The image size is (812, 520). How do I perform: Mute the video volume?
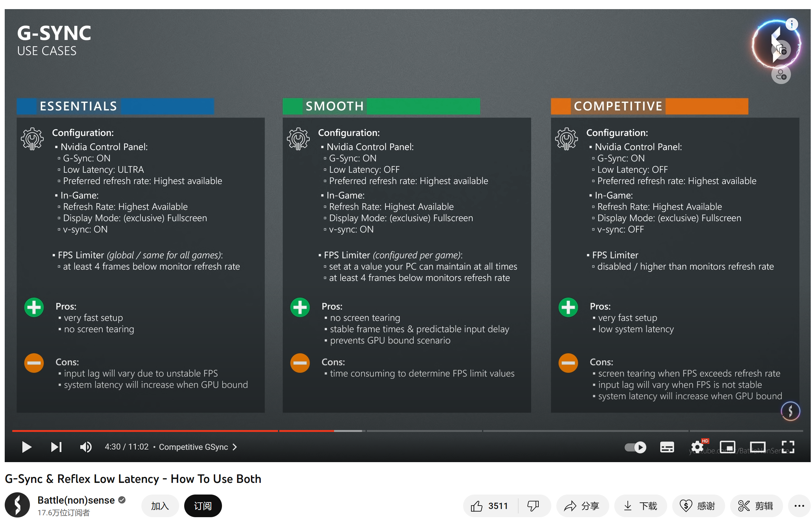pyautogui.click(x=86, y=447)
